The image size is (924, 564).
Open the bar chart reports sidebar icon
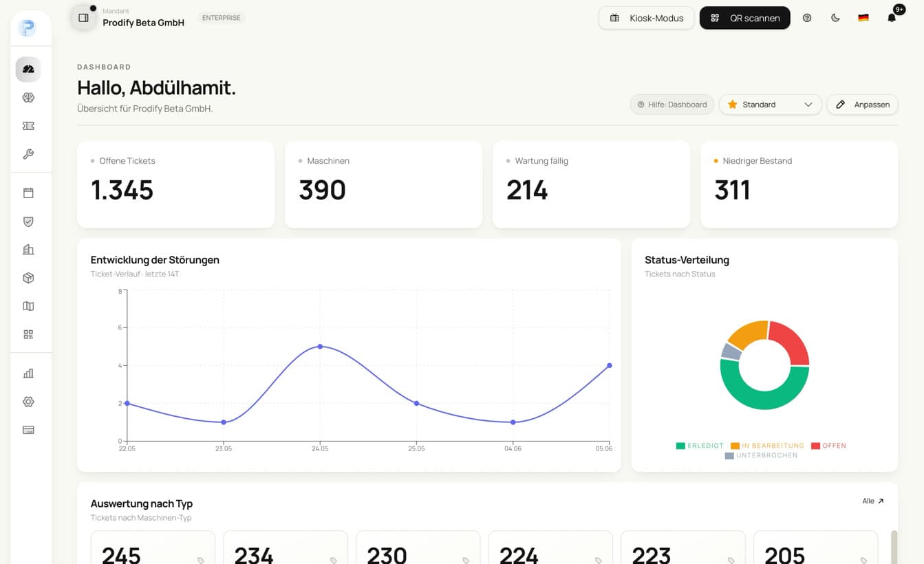(x=28, y=373)
